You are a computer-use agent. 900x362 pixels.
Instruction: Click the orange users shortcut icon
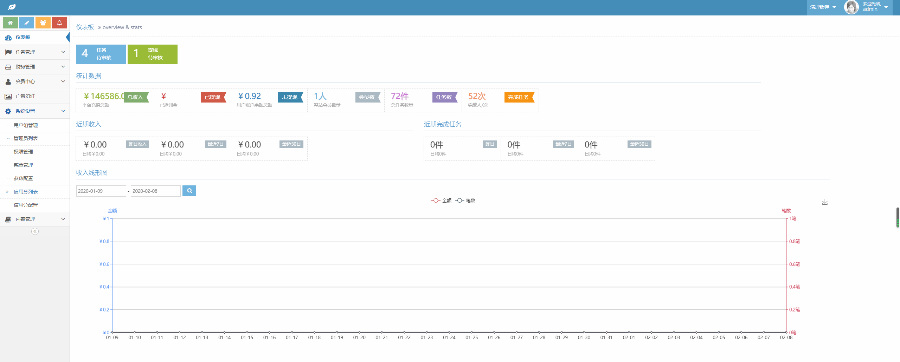click(43, 22)
